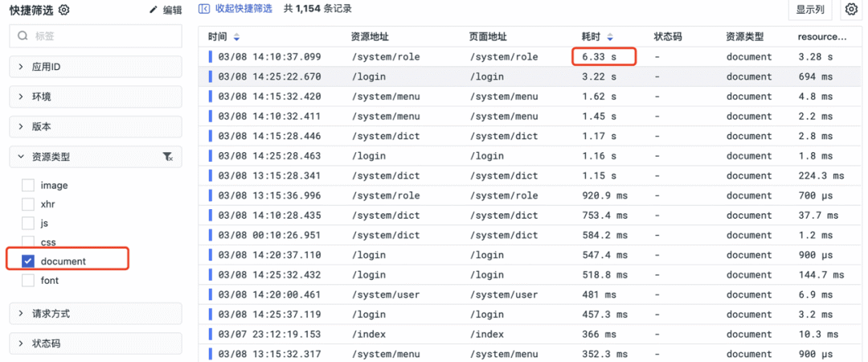Click the 224.3 ms resource value
Viewport: 868px width, 362px height.
click(821, 175)
